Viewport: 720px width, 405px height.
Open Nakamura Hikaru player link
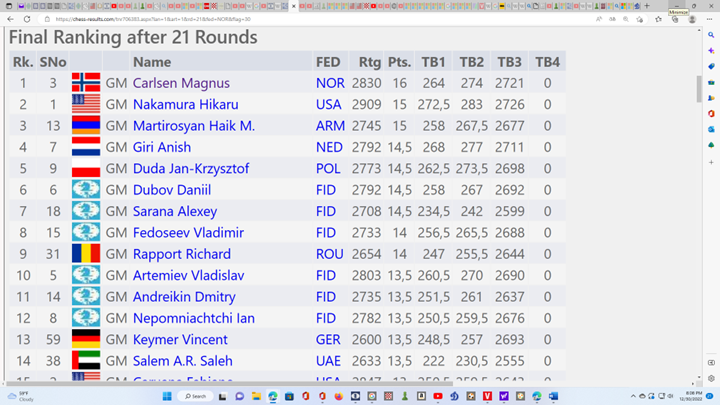(185, 104)
